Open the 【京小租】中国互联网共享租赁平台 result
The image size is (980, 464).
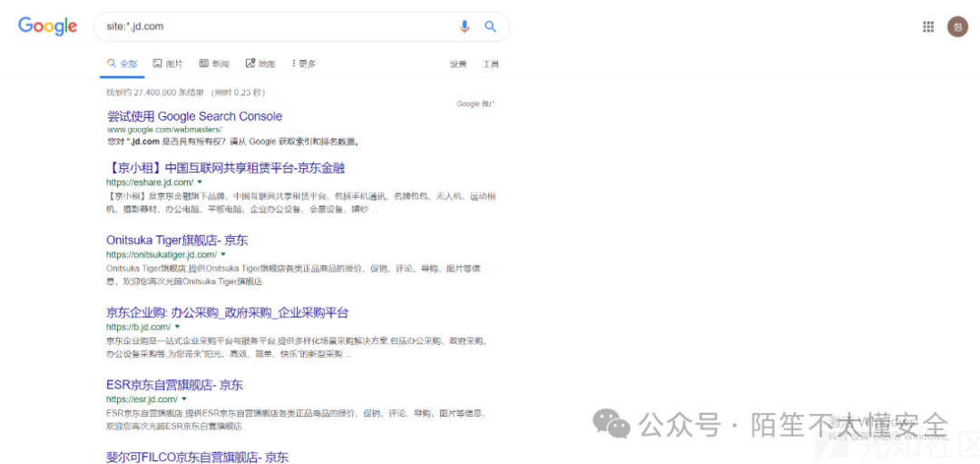coord(226,168)
